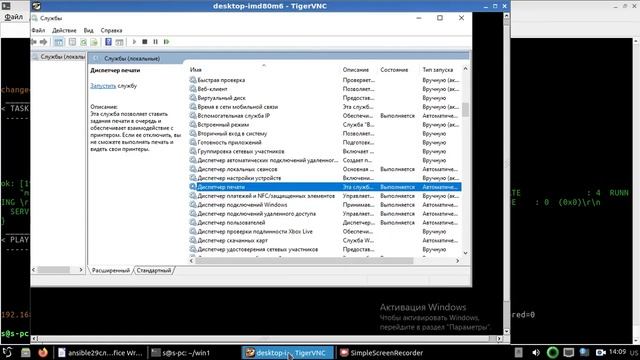Click services list scrollbar down arrow
The width and height of the screenshot is (640, 360).
coord(465,253)
